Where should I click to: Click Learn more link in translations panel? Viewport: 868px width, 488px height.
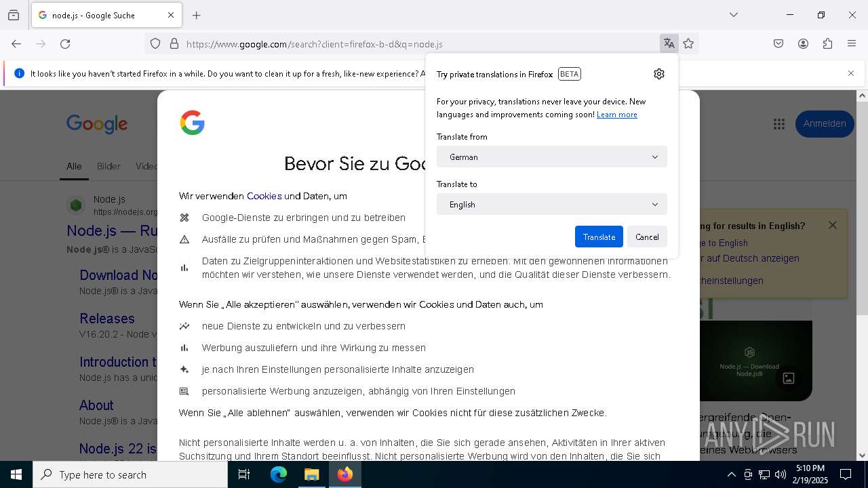[617, 115]
